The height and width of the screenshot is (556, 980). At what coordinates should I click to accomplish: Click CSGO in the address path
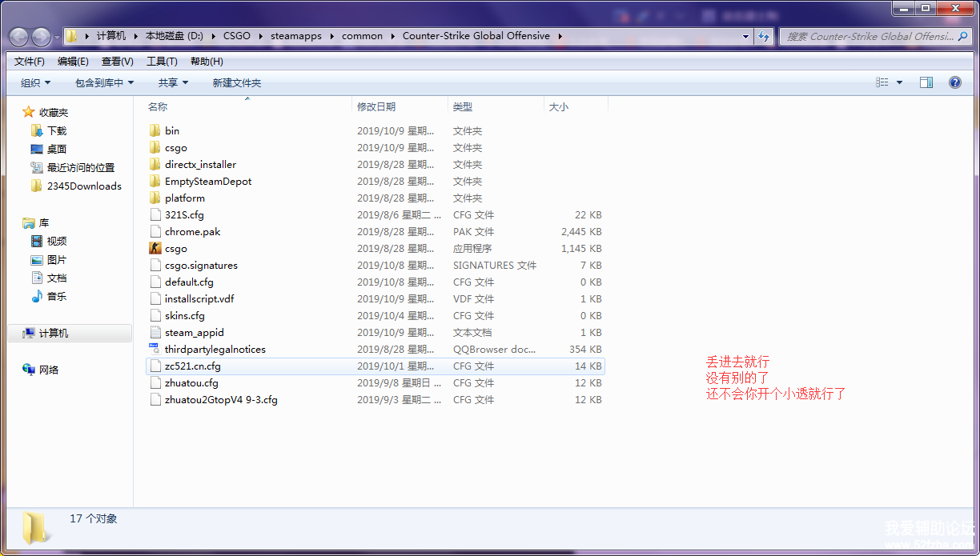pos(237,36)
